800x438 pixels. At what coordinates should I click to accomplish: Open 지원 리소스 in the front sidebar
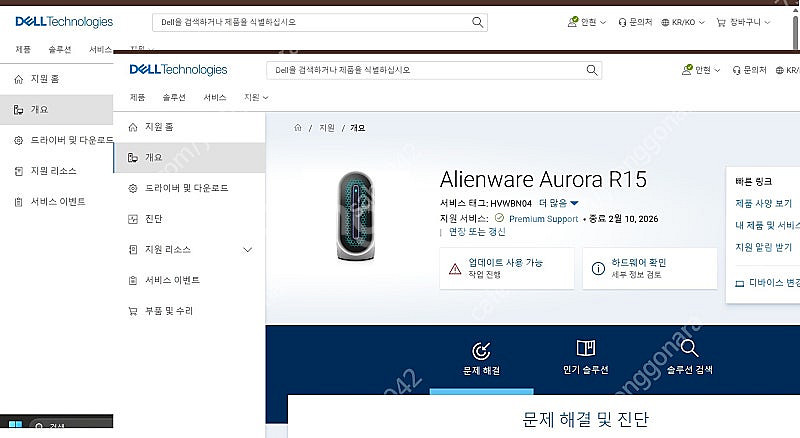click(x=168, y=249)
